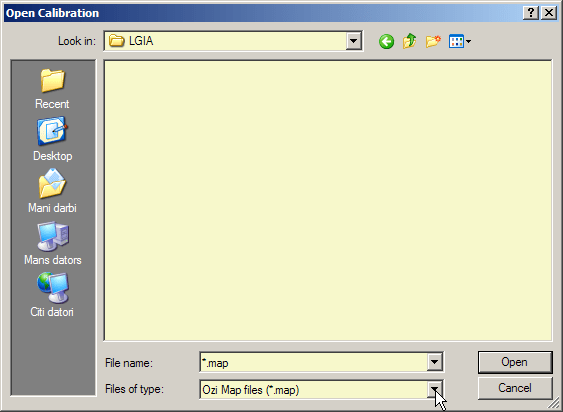Browse Citi datori network places
The image size is (563, 412).
[52, 295]
